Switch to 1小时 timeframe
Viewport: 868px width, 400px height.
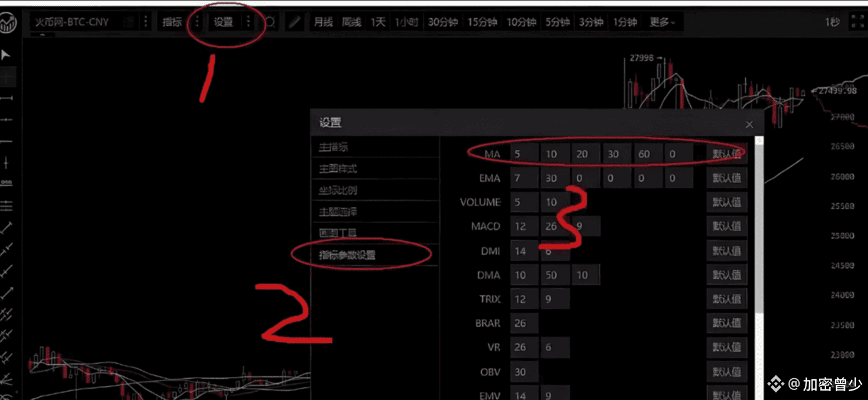pos(406,23)
